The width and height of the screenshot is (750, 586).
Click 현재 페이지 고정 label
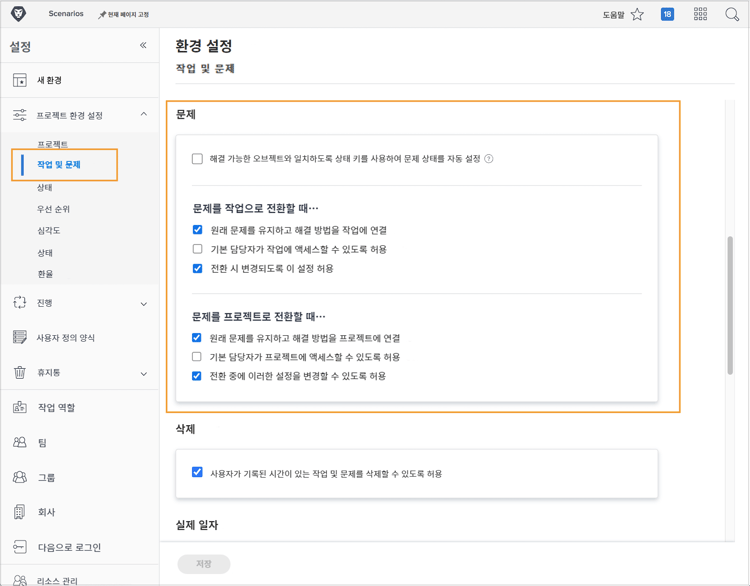point(128,15)
